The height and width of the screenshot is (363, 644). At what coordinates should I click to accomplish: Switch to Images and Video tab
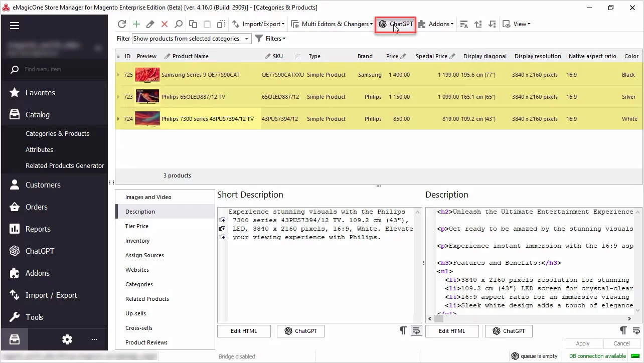tap(165, 197)
